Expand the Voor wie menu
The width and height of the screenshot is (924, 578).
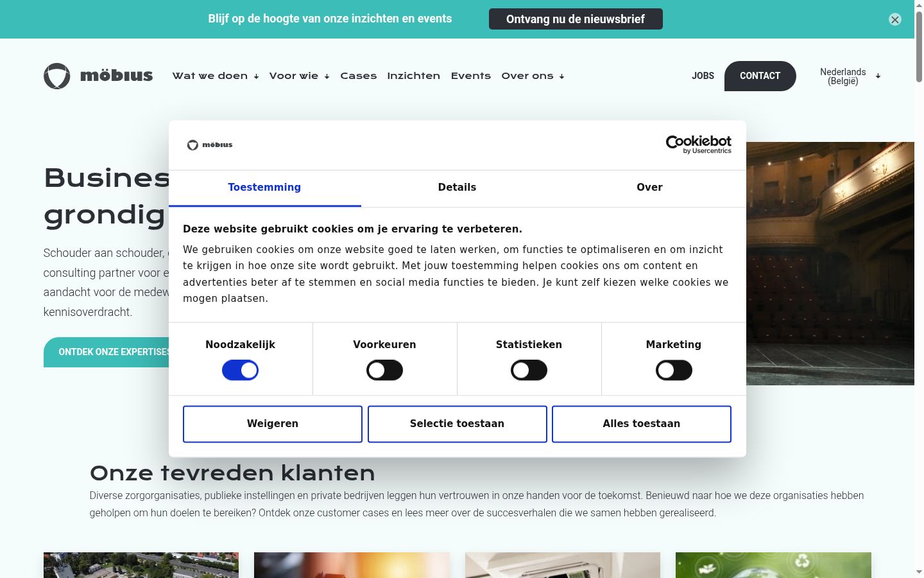pyautogui.click(x=299, y=76)
